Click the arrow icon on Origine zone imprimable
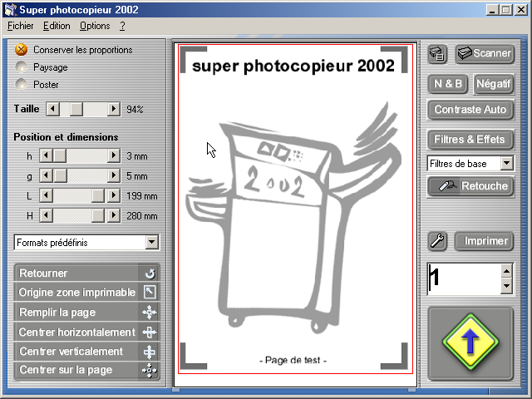This screenshot has width=532, height=399. [x=150, y=292]
